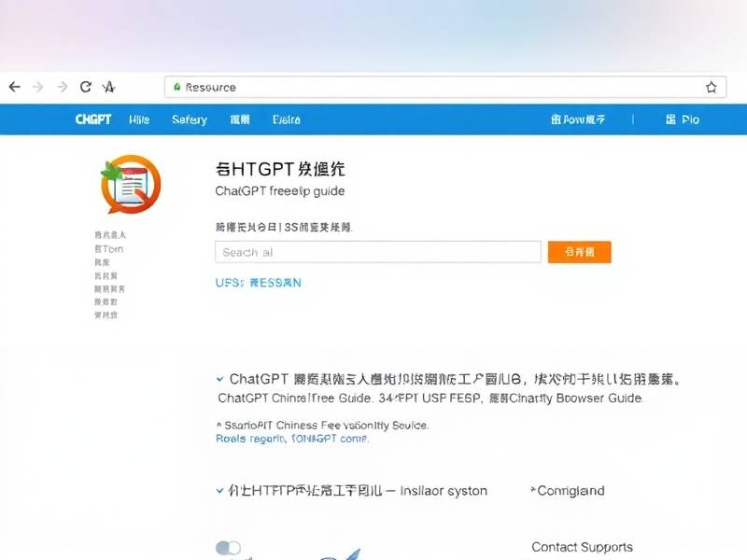The width and height of the screenshot is (747, 560).
Task: Open the Eielra tab in navbar
Action: click(x=287, y=119)
